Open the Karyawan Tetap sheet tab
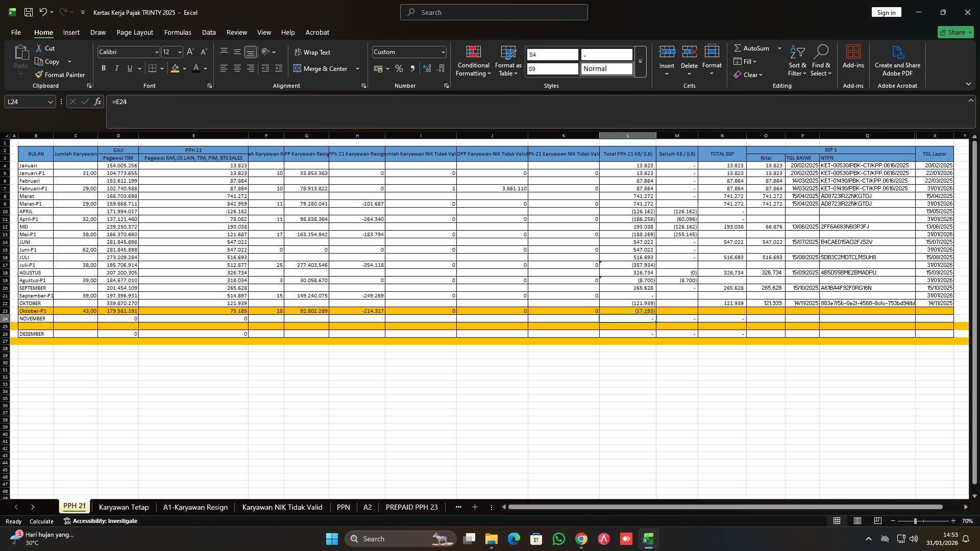980x551 pixels. point(124,507)
